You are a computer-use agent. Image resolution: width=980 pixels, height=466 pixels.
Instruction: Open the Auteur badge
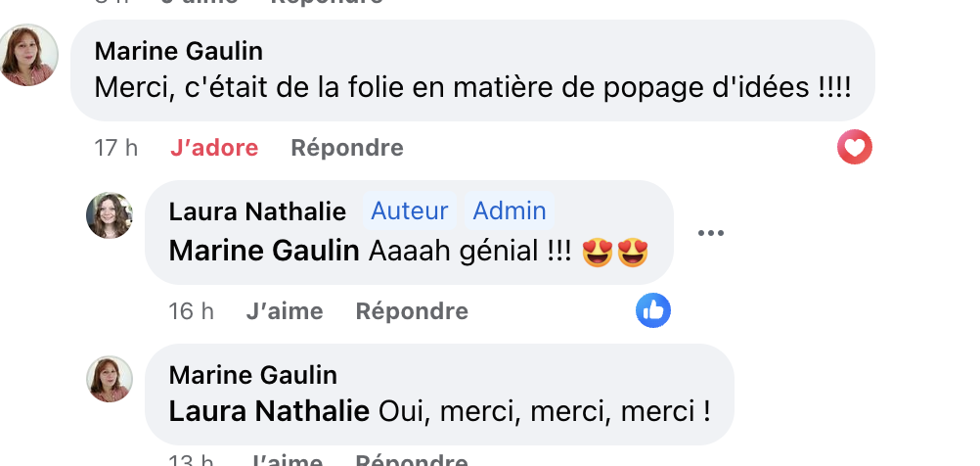click(x=410, y=210)
